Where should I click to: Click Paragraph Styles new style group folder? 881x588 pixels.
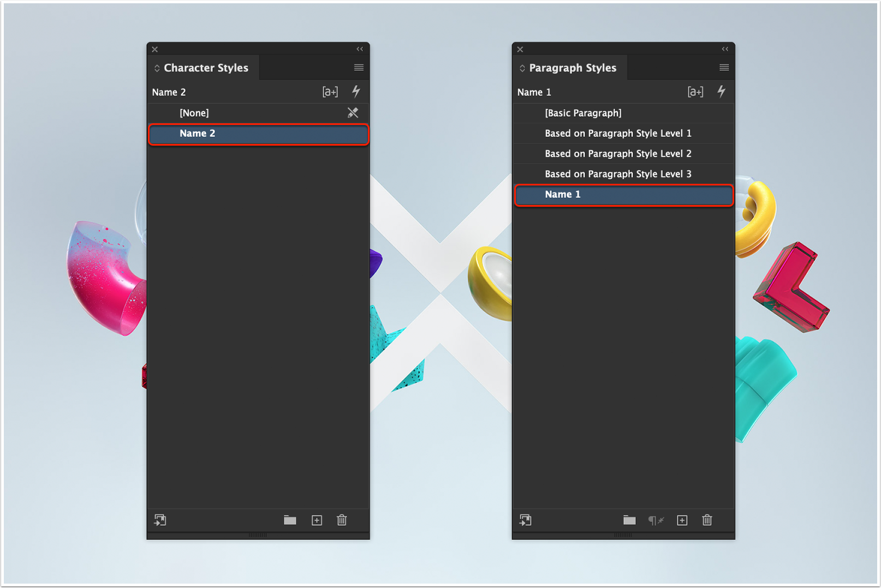[629, 520]
